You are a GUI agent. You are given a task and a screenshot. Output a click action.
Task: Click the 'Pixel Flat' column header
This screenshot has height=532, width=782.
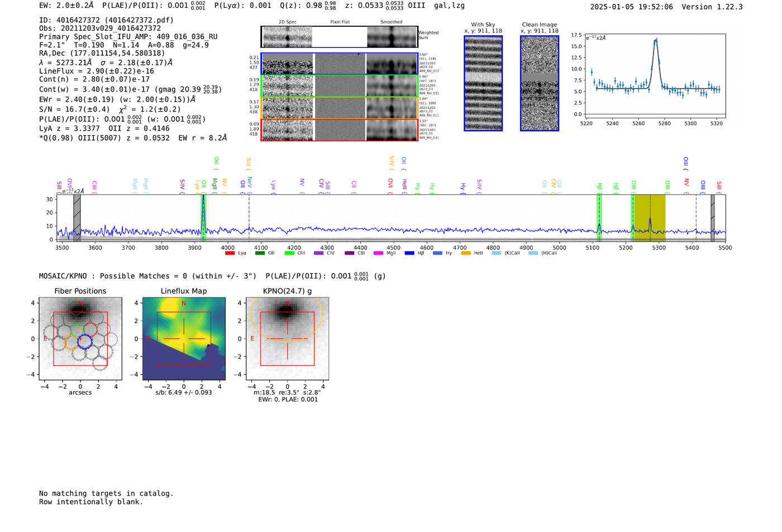[340, 22]
